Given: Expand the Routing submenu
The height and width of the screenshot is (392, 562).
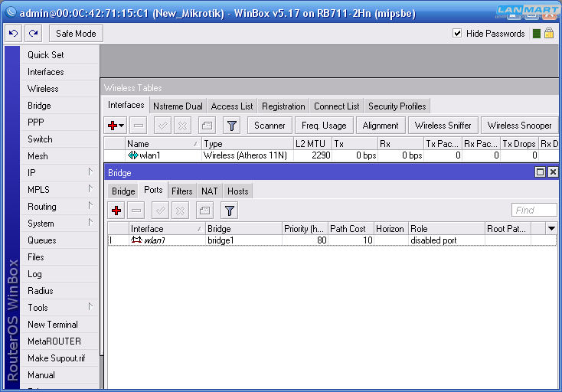Looking at the screenshot, I should point(60,207).
